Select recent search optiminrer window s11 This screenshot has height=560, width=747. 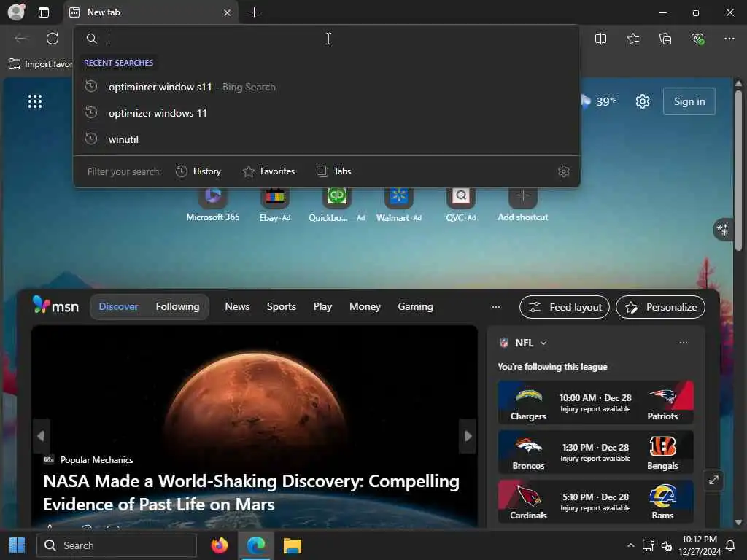click(327, 87)
